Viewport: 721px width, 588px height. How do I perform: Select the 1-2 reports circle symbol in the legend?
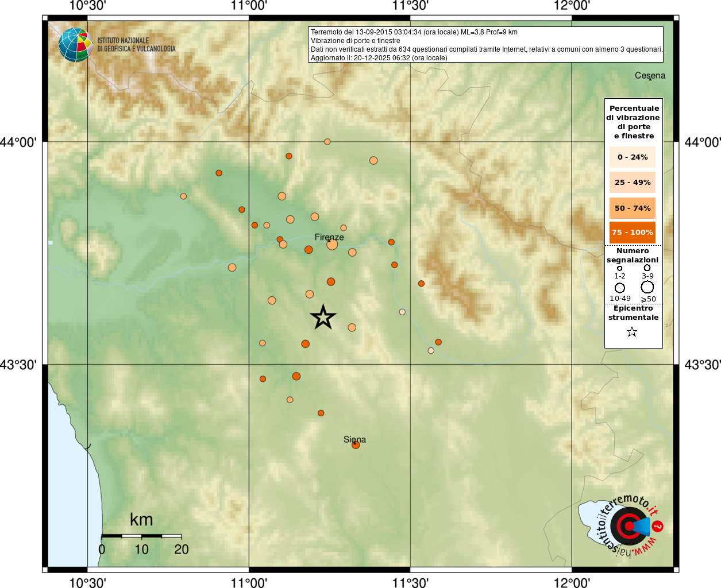tap(619, 268)
